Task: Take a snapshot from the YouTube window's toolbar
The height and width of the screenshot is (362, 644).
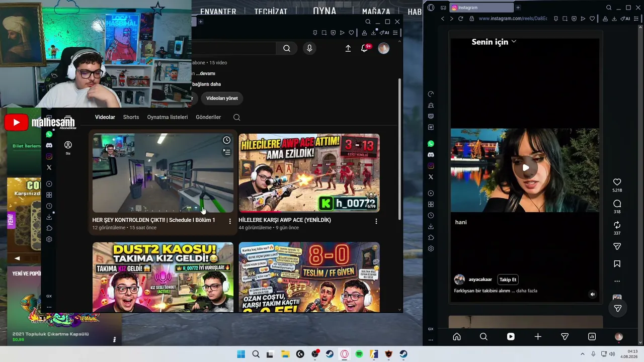Action: [324, 33]
